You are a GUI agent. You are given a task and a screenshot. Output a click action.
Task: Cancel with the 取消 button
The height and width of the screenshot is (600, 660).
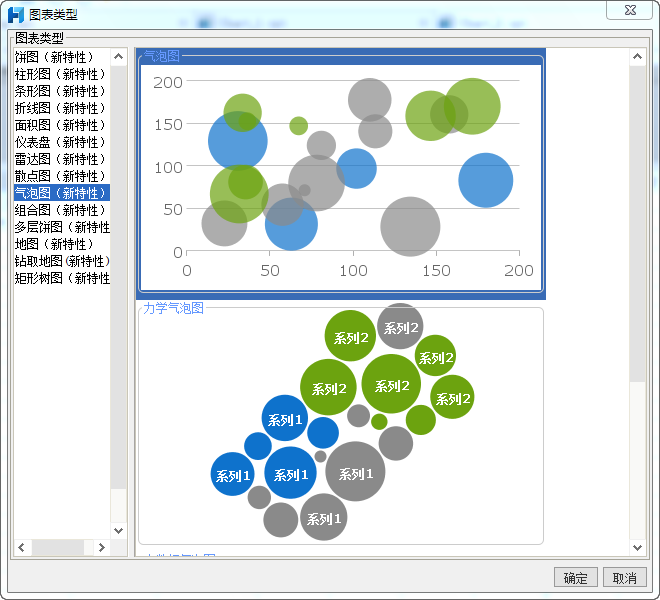(x=625, y=578)
